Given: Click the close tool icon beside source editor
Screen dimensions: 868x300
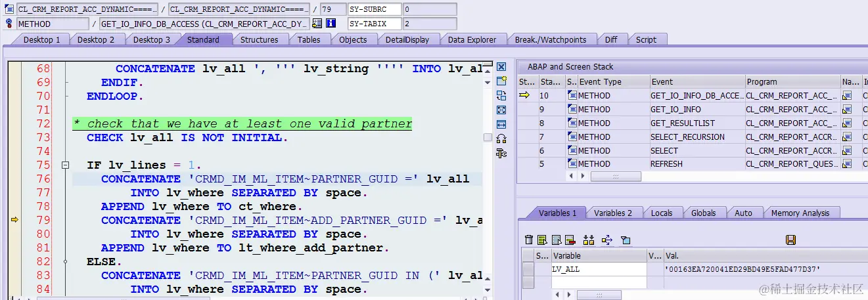Looking at the screenshot, I should coord(501,67).
